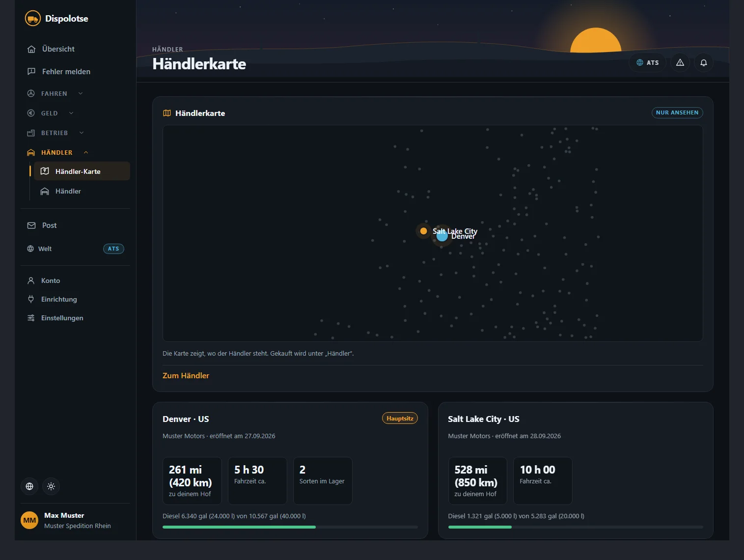This screenshot has height=560, width=744.
Task: Follow the Zum Händler link
Action: coord(186,375)
